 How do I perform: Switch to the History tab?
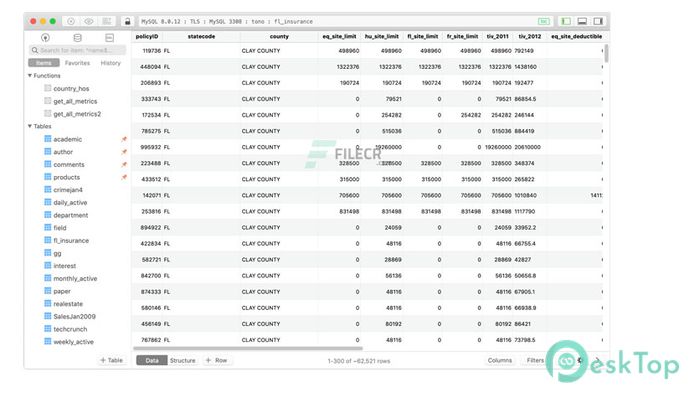111,63
